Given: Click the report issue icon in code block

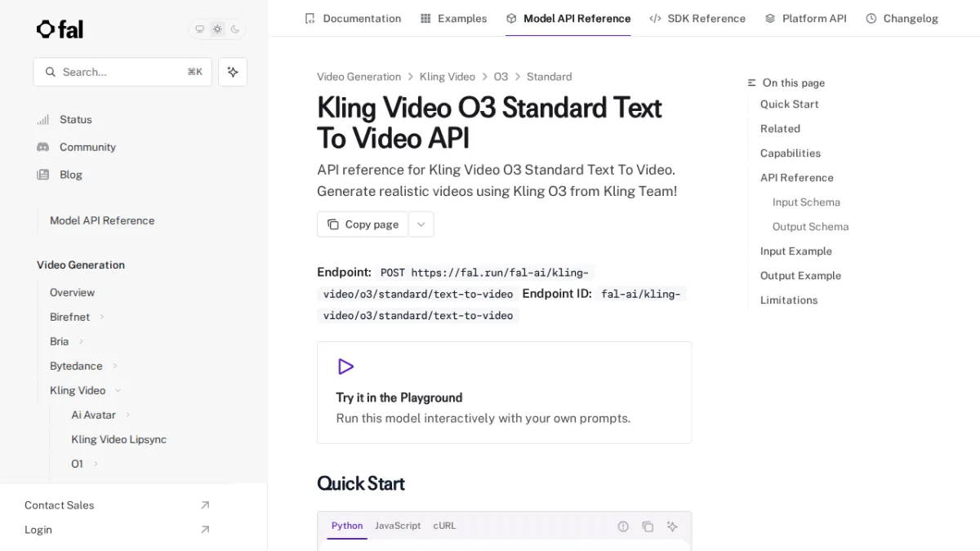Looking at the screenshot, I should click(x=623, y=527).
